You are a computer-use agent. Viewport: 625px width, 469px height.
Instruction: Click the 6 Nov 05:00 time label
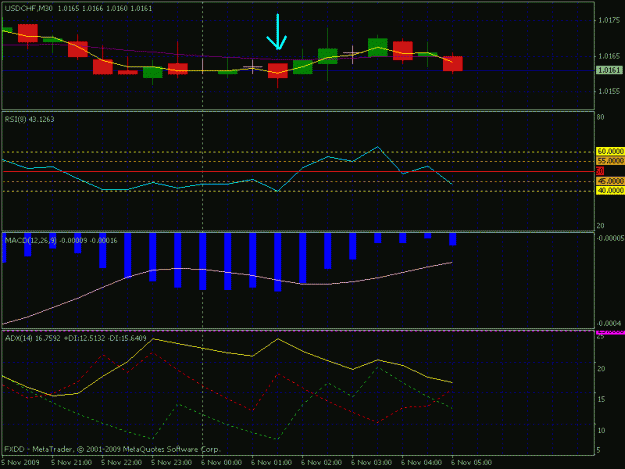pyautogui.click(x=471, y=463)
